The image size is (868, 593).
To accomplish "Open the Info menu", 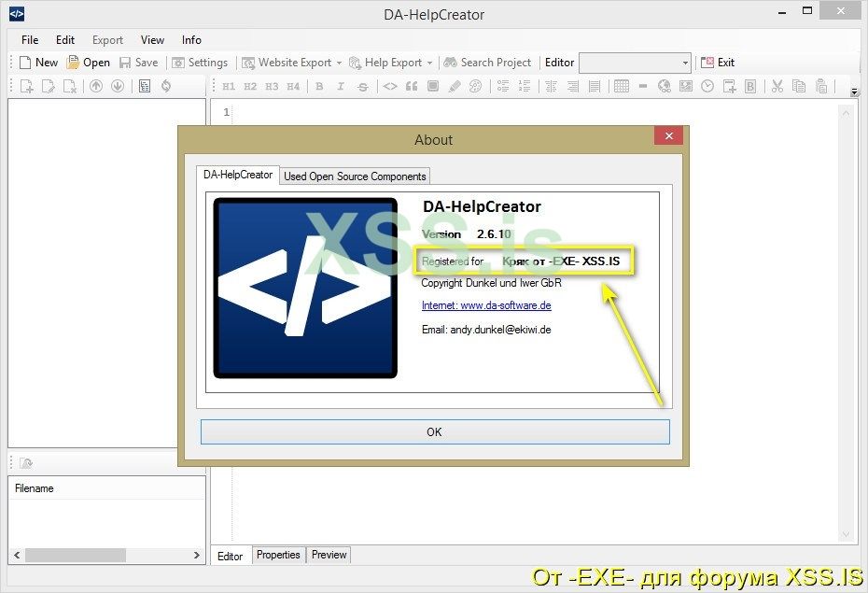I will click(191, 40).
